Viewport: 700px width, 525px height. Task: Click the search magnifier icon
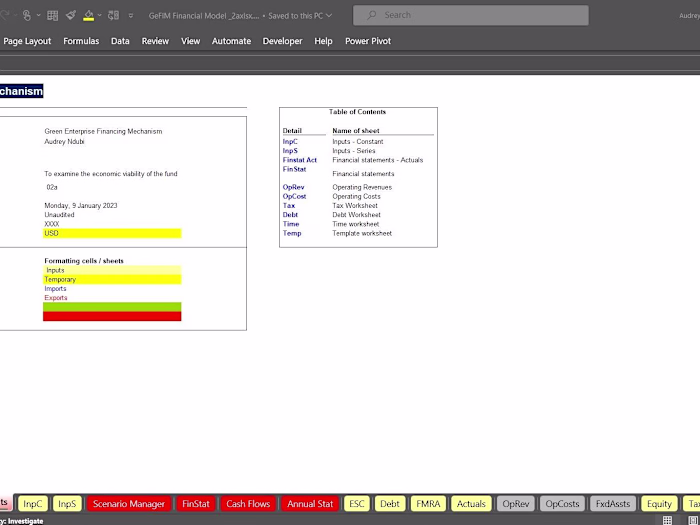click(x=371, y=15)
